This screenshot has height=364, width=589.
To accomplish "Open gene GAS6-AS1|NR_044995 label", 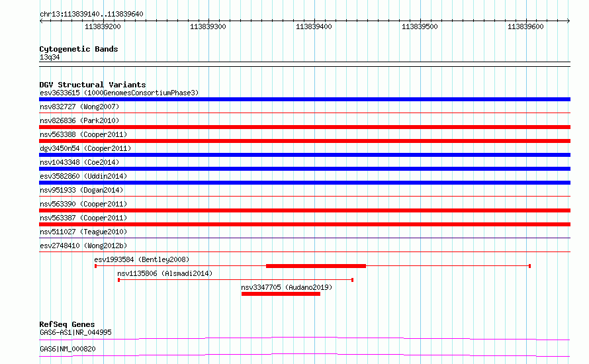I will click(x=75, y=332).
